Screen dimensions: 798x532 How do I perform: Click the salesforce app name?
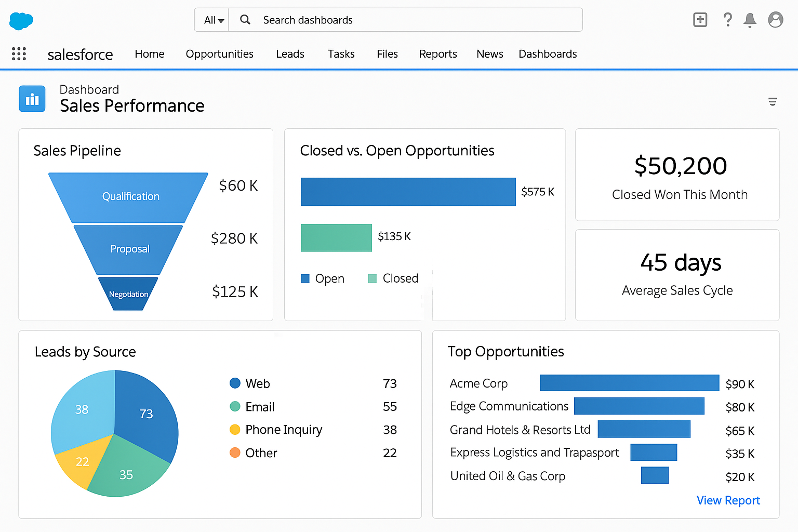coord(80,55)
